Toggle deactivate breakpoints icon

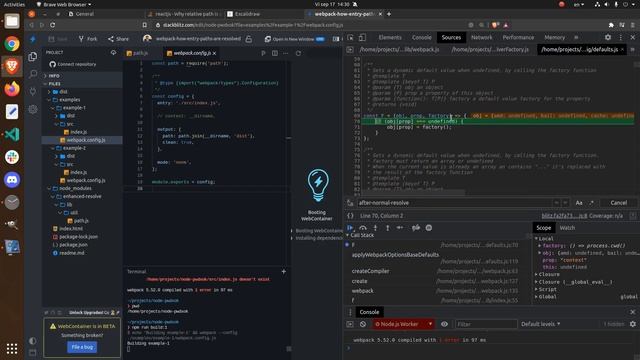pos(416,228)
